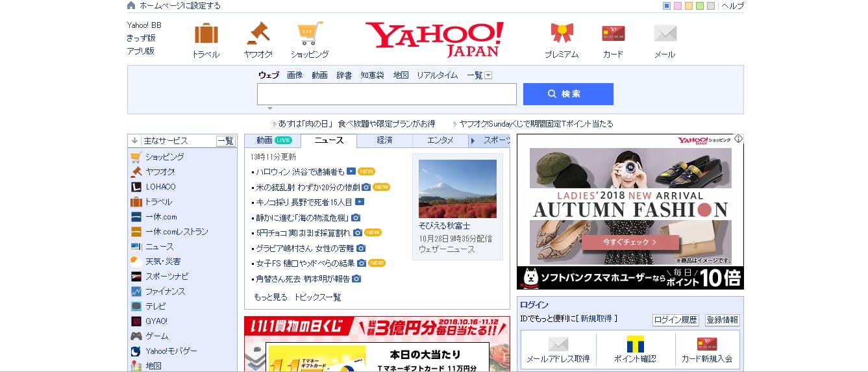This screenshot has height=372, width=868.
Task: Open the ショッピング cart icon in header
Action: pos(309,34)
